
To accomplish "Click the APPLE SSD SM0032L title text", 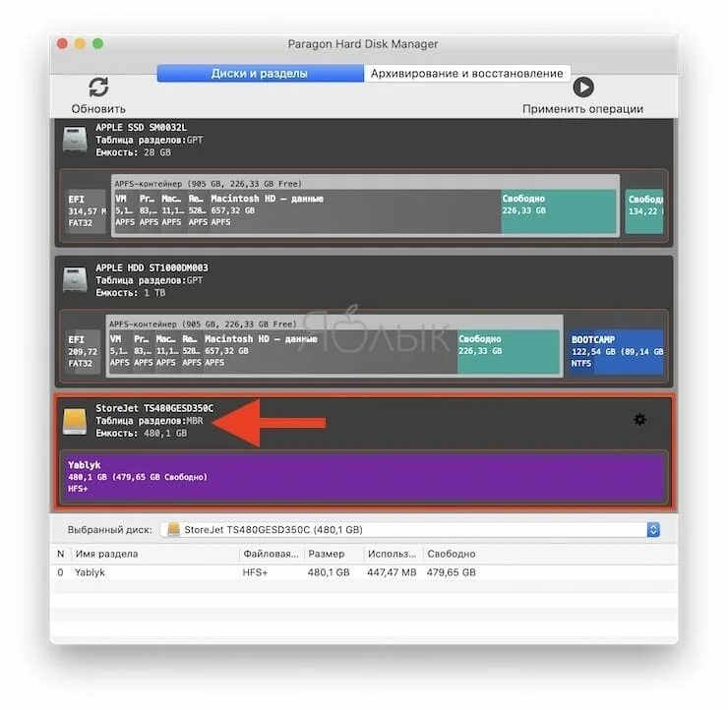I will coord(141,127).
